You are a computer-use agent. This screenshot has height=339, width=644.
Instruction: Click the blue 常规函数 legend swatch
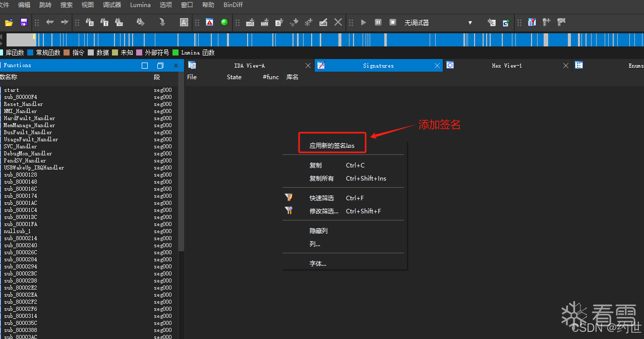click(x=30, y=52)
